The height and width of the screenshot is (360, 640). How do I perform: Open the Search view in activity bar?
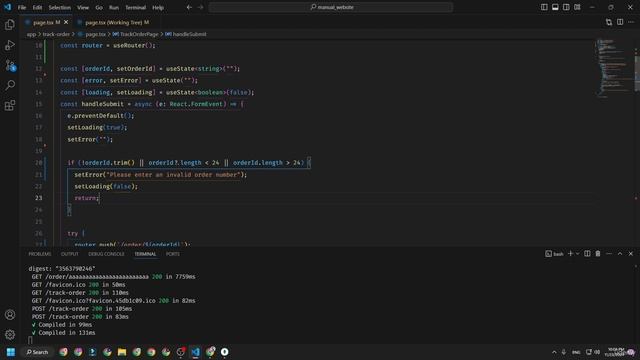(10, 85)
